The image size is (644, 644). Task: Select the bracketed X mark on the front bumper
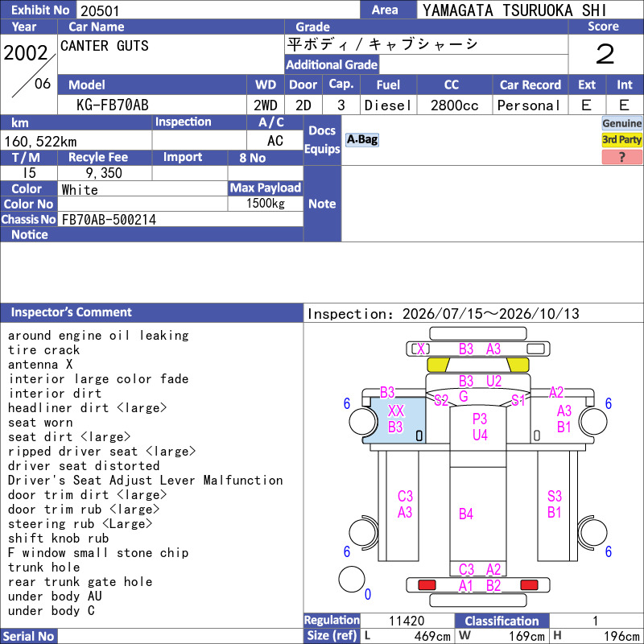(421, 349)
